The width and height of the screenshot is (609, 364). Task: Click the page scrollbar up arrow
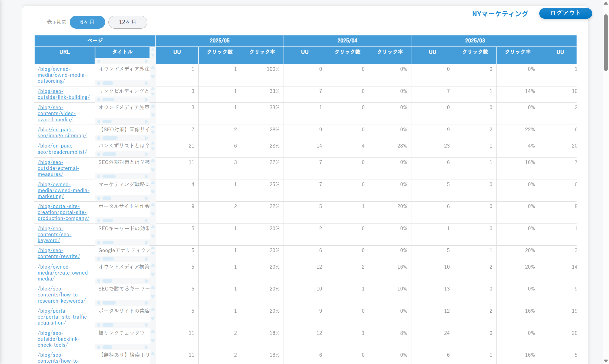pyautogui.click(x=606, y=3)
